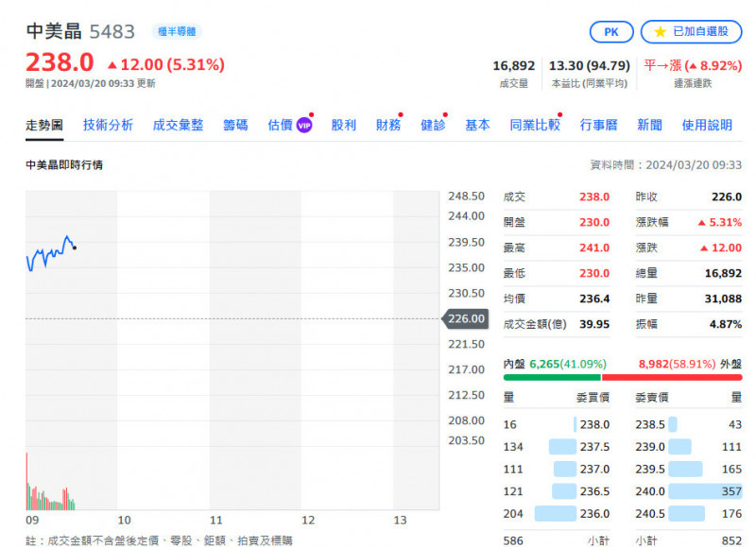Click the bid volume 204 value
The image size is (756, 547).
point(513,514)
